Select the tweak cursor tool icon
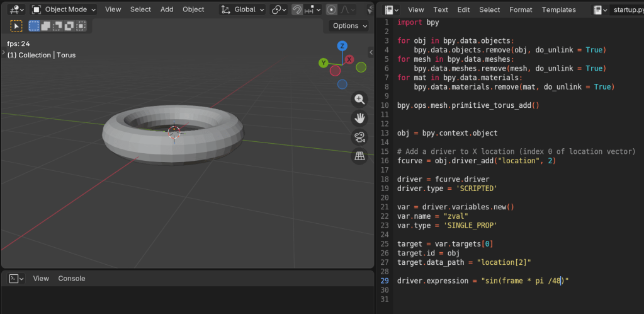Image resolution: width=644 pixels, height=314 pixels. point(17,26)
